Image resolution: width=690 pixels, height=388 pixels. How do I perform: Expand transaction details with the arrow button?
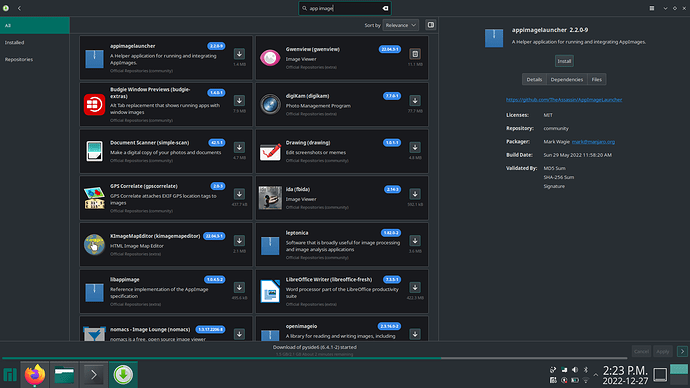coord(682,351)
